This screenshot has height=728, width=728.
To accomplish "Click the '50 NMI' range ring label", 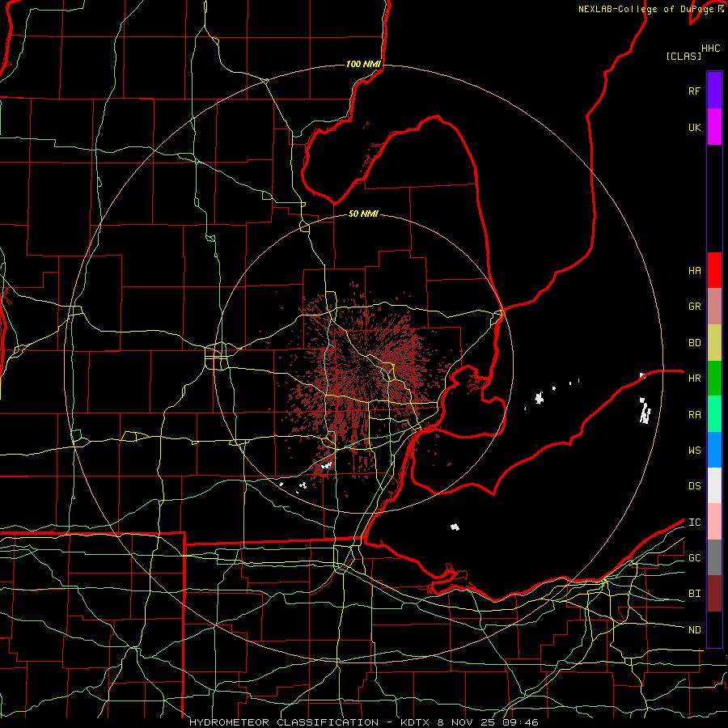I will 363,214.
